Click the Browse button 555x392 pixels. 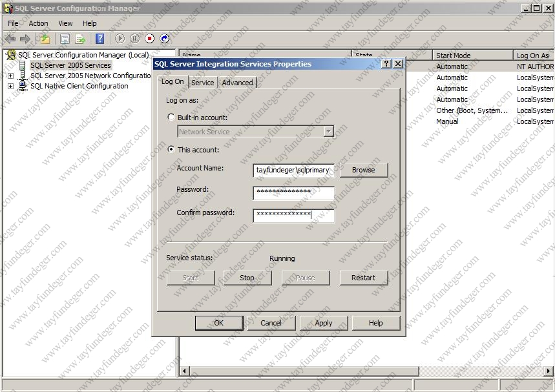click(x=364, y=170)
